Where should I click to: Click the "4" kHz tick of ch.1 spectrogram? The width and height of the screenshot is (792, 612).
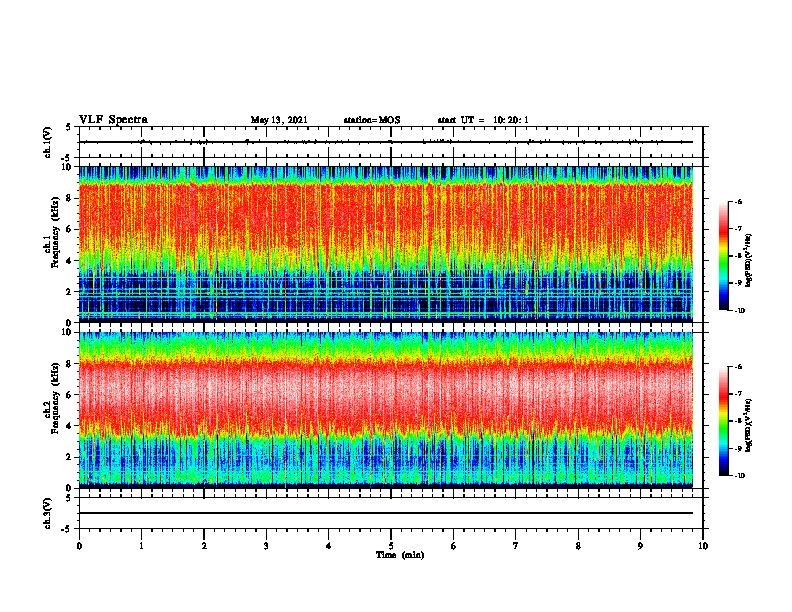pyautogui.click(x=70, y=261)
